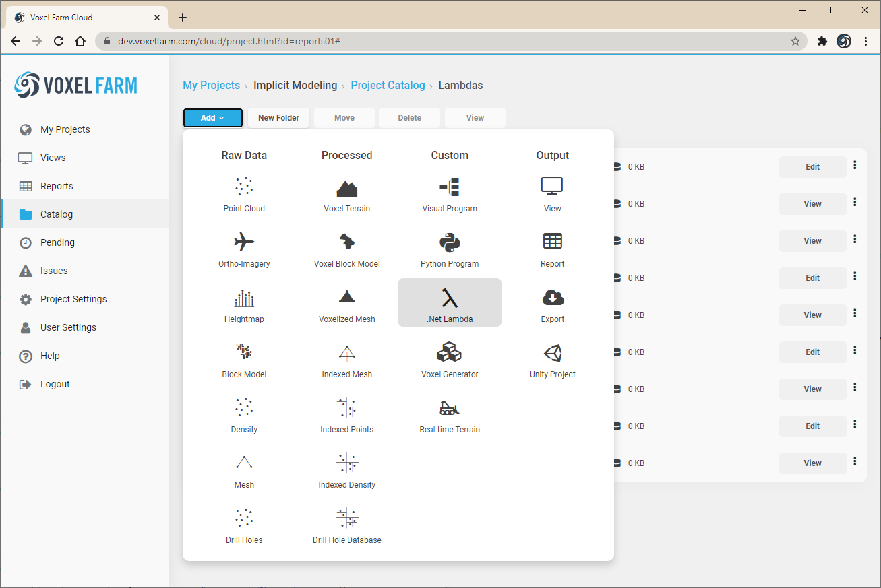Screen dimensions: 881x588
Task: Select the Voxel Terrain option
Action: point(347,195)
